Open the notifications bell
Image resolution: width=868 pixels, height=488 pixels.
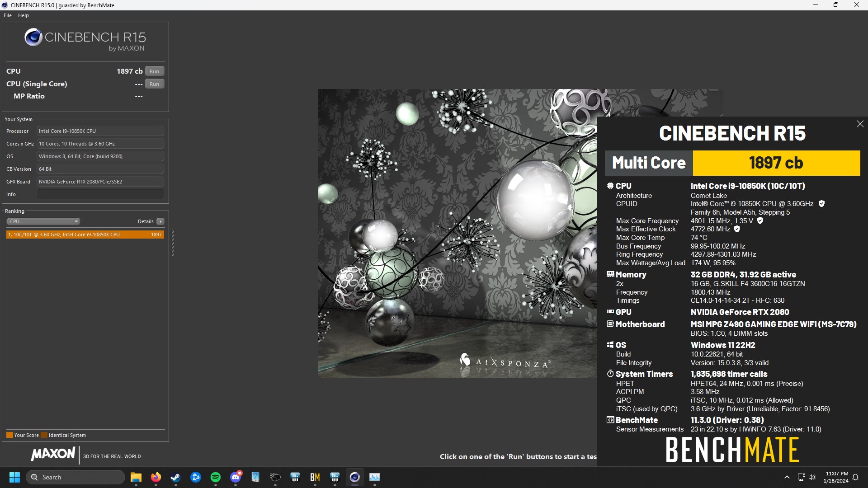click(855, 477)
